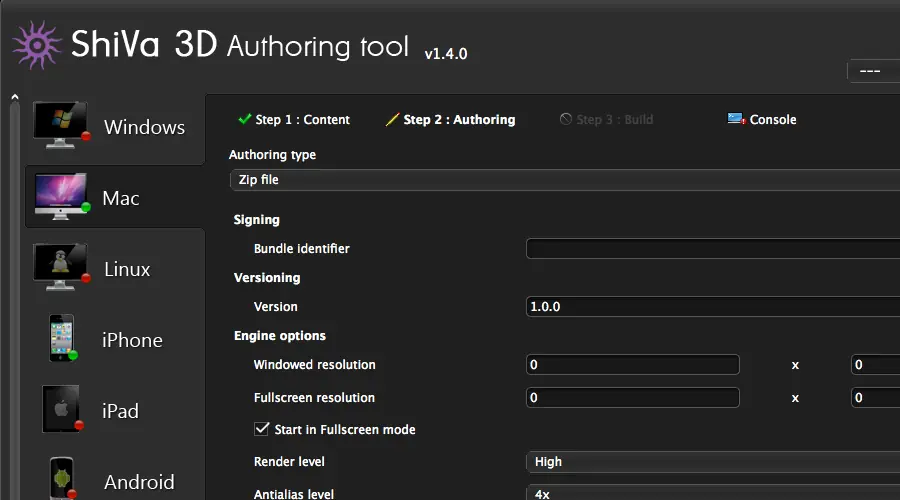This screenshot has height=500, width=900.
Task: Click the disabled icon beside Step 3
Action: (x=566, y=119)
